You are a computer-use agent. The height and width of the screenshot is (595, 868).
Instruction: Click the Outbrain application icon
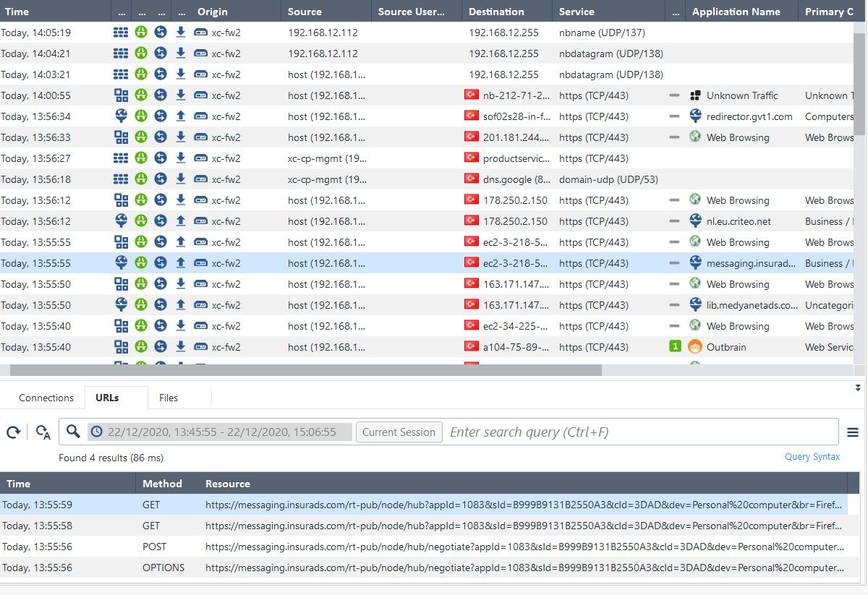[x=695, y=347]
